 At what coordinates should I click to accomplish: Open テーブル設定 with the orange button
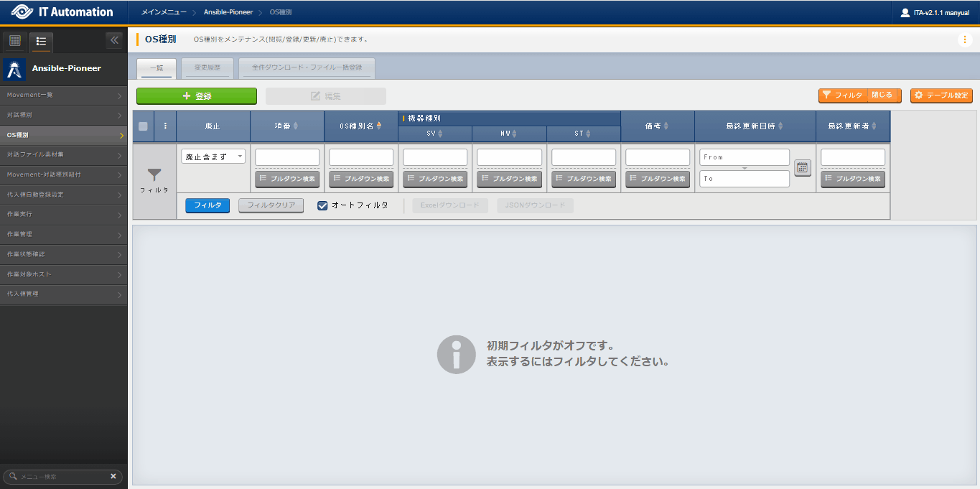click(941, 96)
